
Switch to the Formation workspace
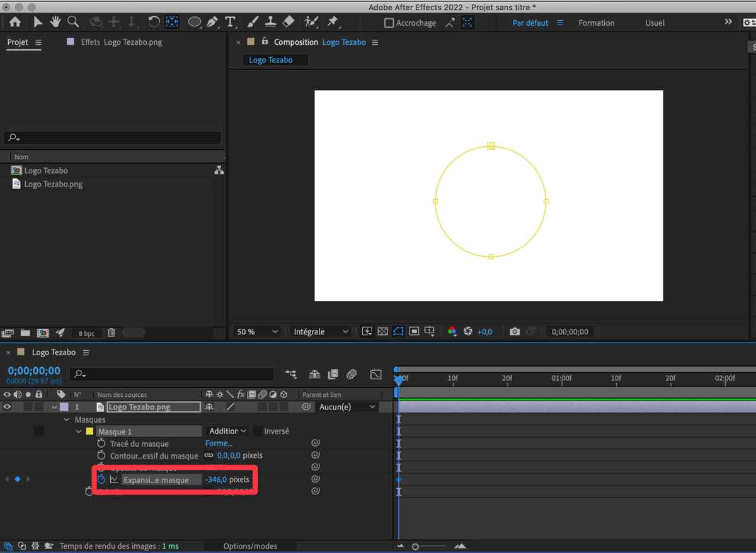596,23
